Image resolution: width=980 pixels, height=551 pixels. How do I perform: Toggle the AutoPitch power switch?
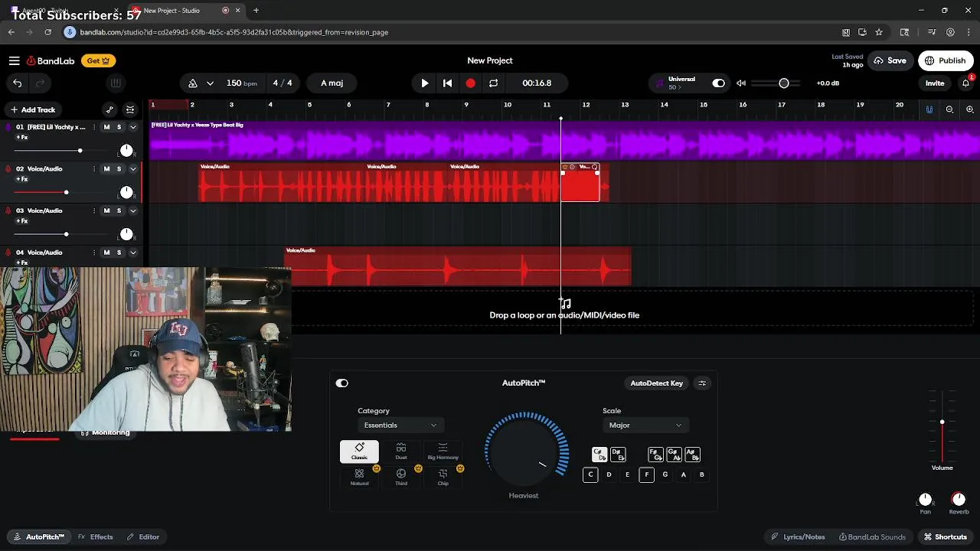[341, 383]
